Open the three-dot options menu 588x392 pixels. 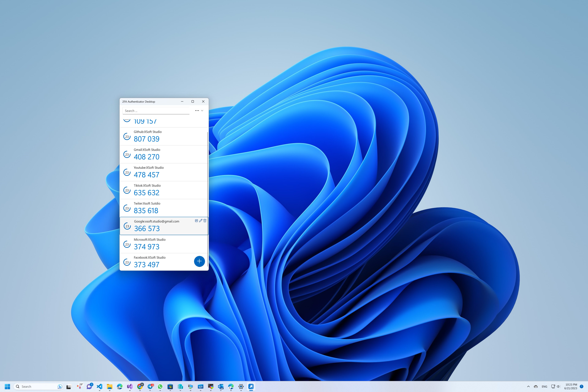click(197, 111)
